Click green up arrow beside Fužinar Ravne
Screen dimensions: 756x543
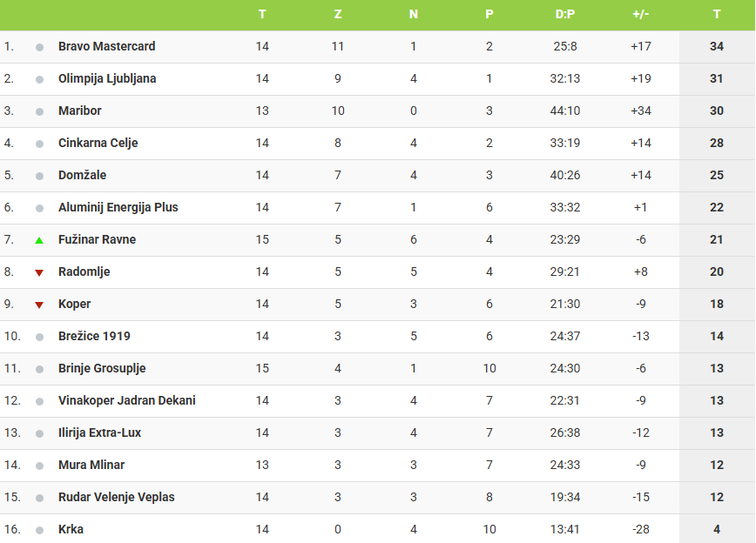(x=39, y=240)
